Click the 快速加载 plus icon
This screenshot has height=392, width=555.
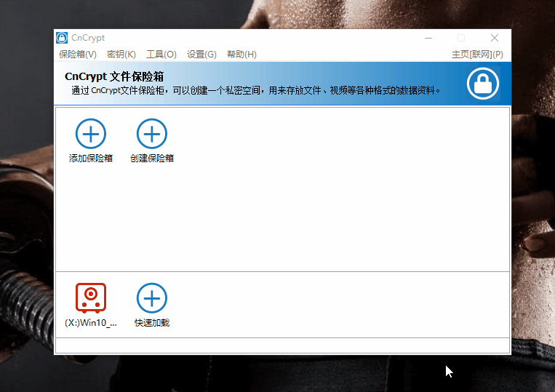pyautogui.click(x=152, y=298)
